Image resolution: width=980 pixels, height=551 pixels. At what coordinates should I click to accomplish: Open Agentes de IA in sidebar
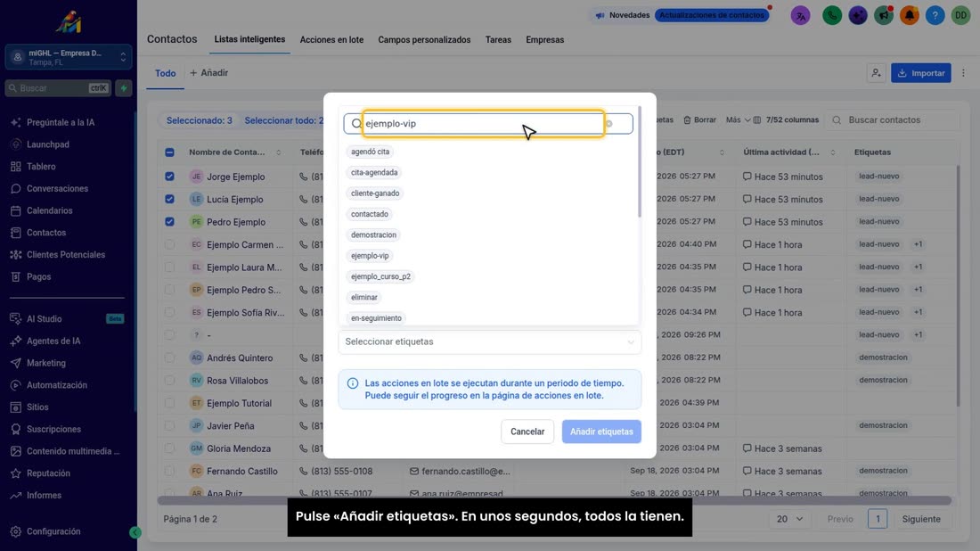pyautogui.click(x=53, y=341)
